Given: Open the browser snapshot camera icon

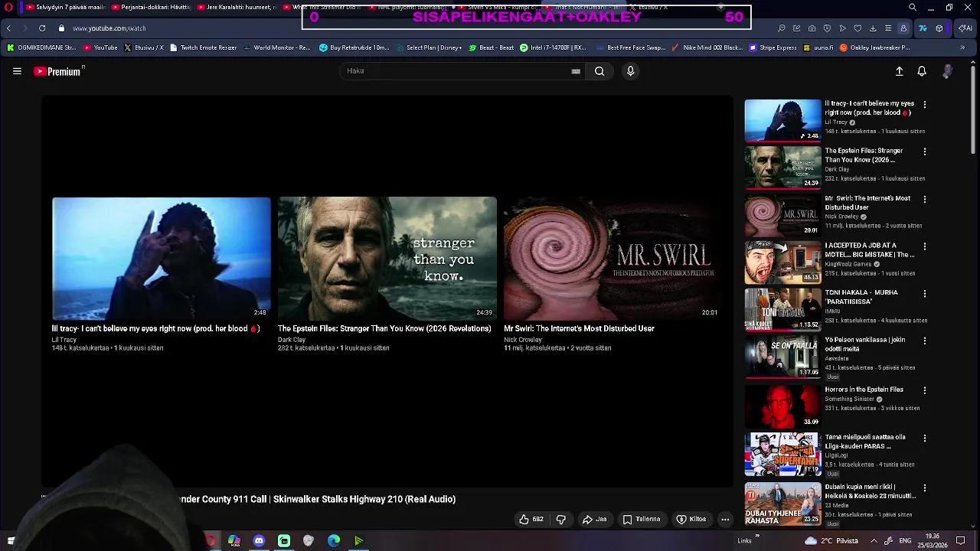Looking at the screenshot, I should click(x=812, y=28).
